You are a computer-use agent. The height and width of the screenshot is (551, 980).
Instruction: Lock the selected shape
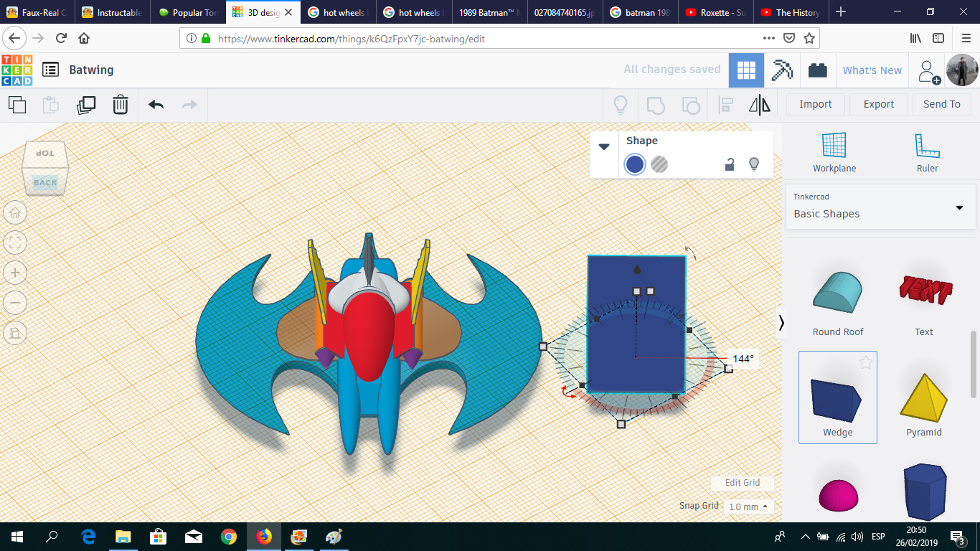[x=729, y=164]
